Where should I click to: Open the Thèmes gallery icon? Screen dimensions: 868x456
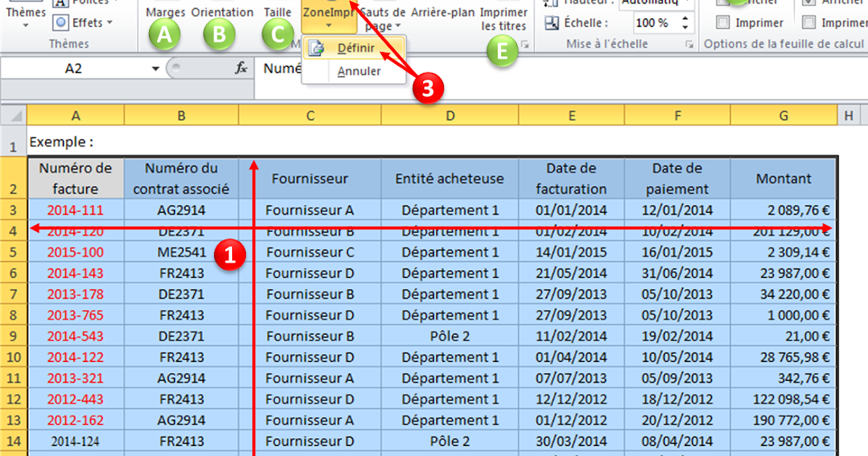[x=25, y=14]
